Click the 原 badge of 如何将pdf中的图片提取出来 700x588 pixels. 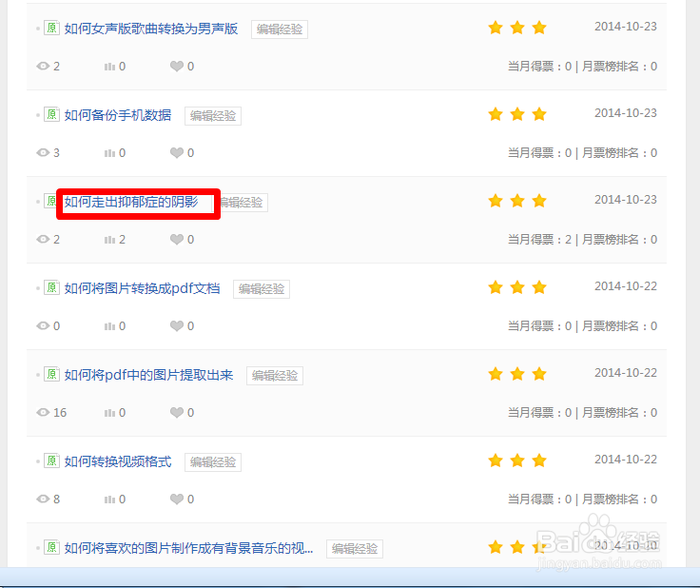(x=51, y=375)
